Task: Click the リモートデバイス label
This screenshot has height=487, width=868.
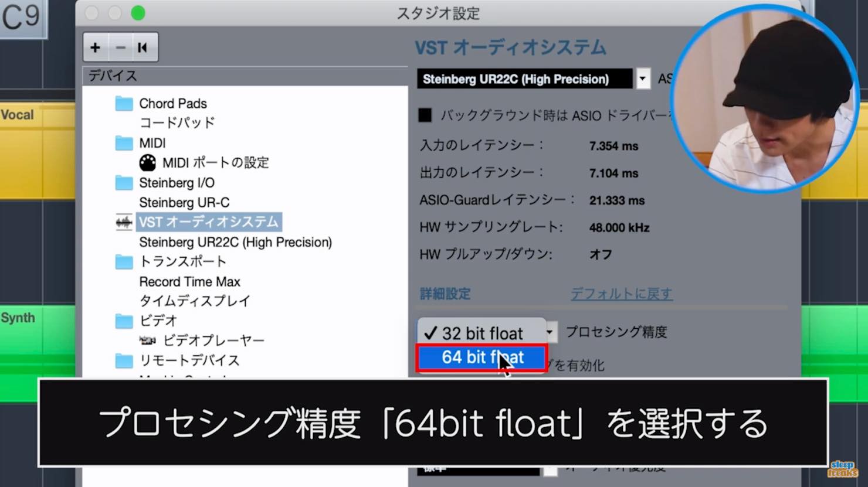Action: (x=189, y=360)
